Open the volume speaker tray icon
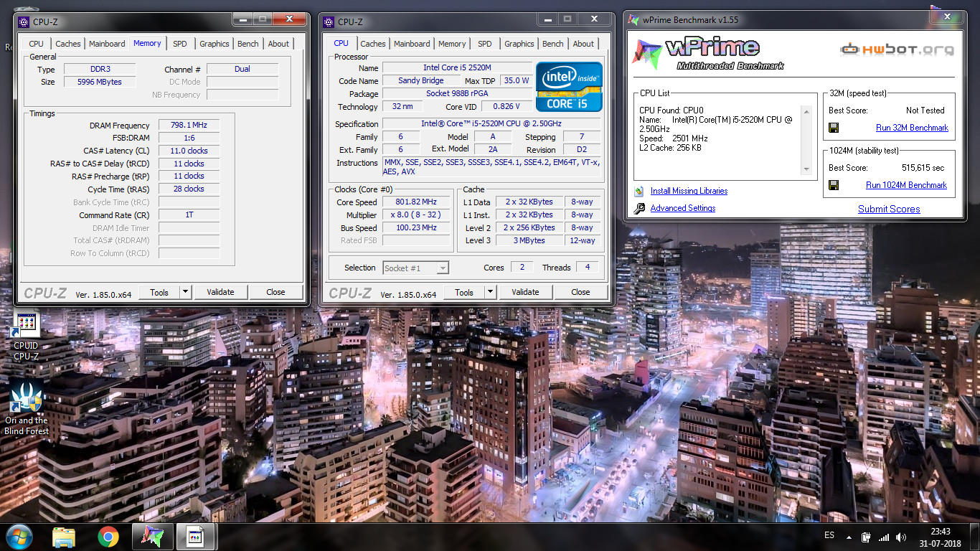The image size is (980, 551). click(x=901, y=537)
